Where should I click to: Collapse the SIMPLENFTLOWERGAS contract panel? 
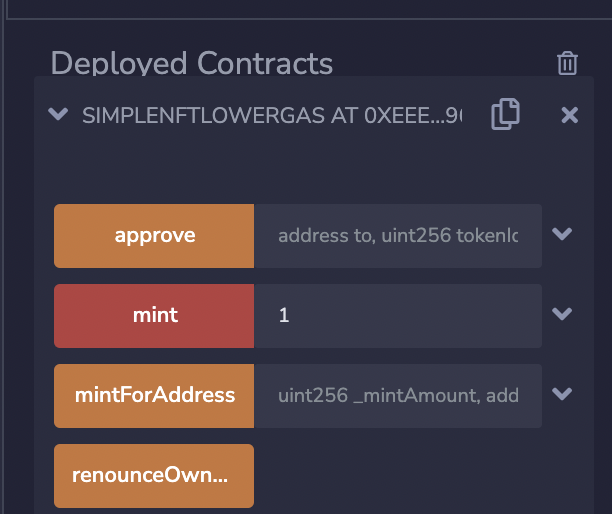[x=58, y=114]
